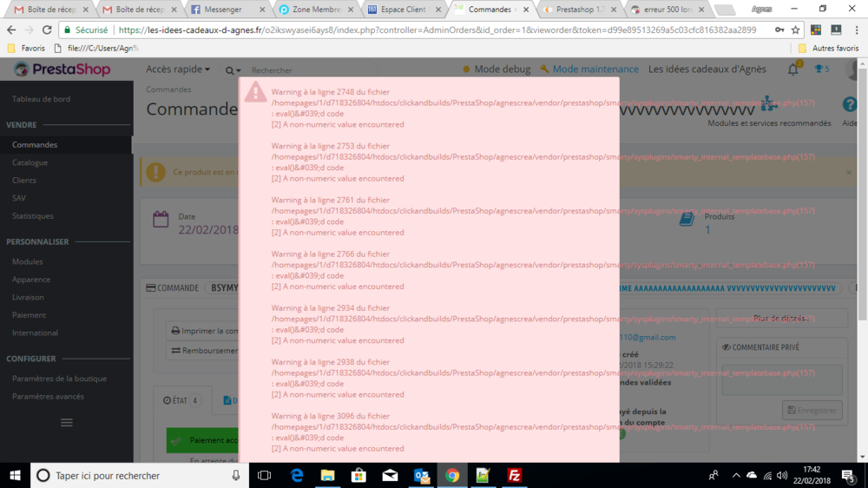This screenshot has width=868, height=488.
Task: Click the browser address bar URL
Action: coord(437,30)
